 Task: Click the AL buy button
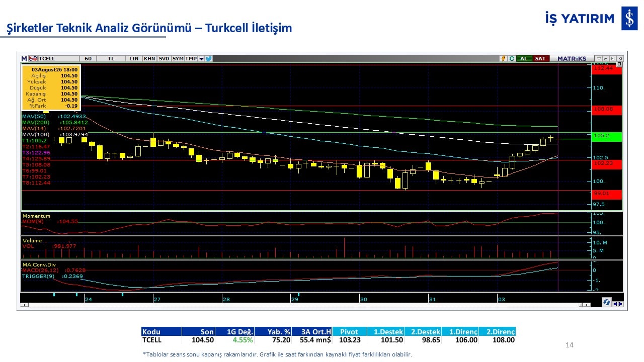coord(524,58)
